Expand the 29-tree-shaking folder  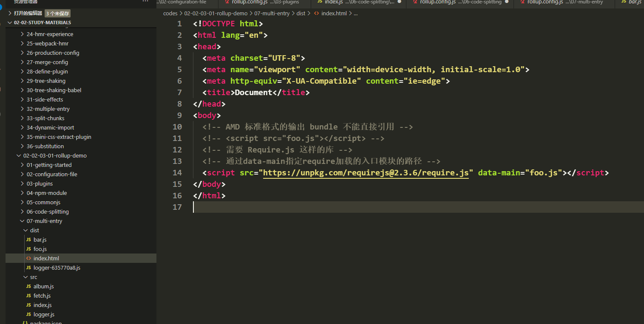tap(46, 81)
